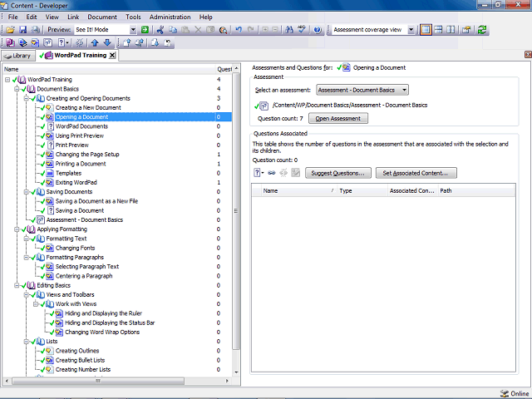The width and height of the screenshot is (532, 399).
Task: Click the new topic icon
Action: 35,42
